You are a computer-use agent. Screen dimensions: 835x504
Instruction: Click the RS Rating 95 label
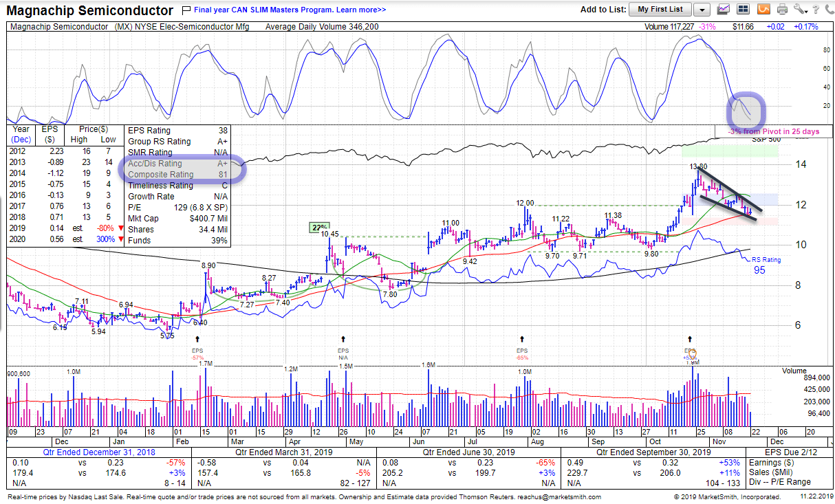coord(766,264)
